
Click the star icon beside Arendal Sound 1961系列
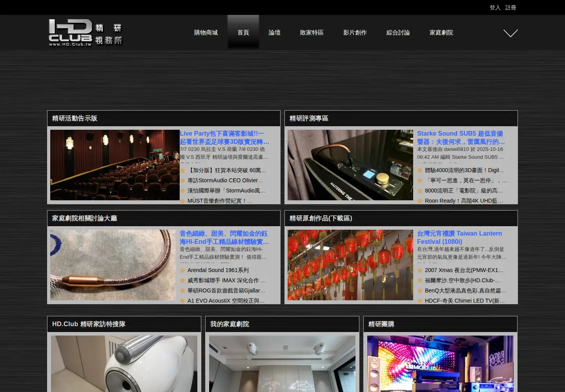click(182, 270)
